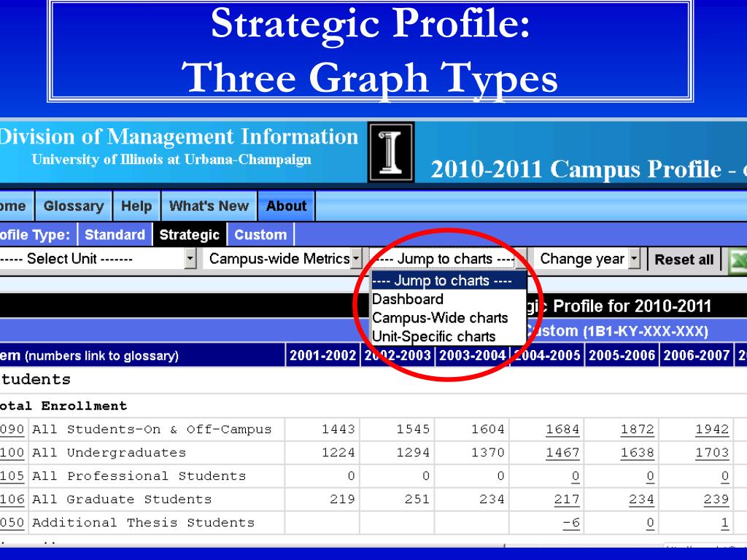The image size is (747, 560).
Task: Switch to the About tab
Action: [x=286, y=206]
